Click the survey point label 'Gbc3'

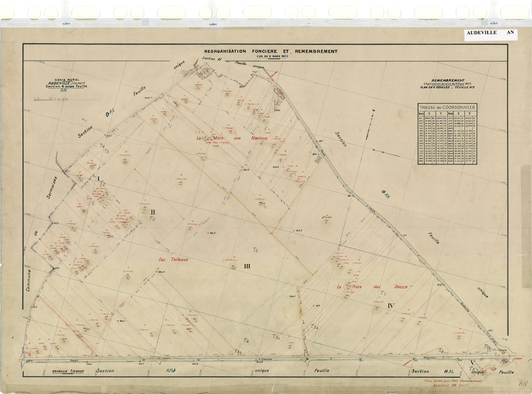tap(213, 233)
